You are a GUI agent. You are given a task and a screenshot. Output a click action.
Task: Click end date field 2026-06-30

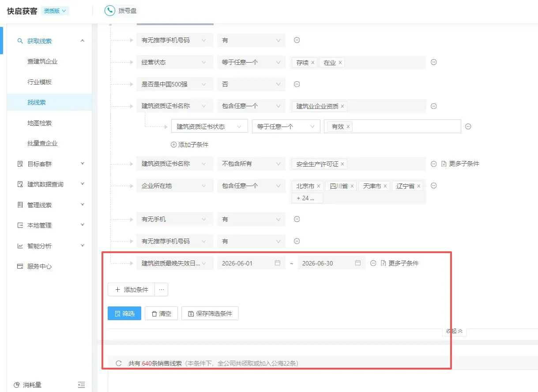pos(331,263)
